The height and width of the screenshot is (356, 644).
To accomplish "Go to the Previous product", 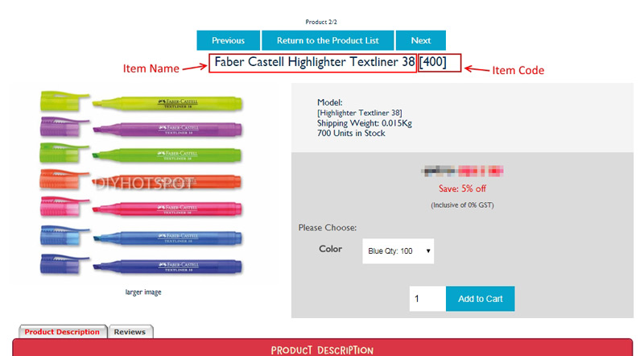I will [228, 40].
